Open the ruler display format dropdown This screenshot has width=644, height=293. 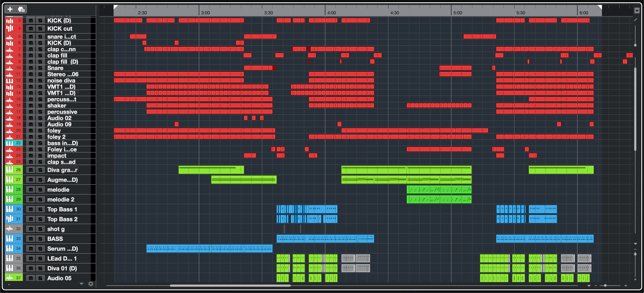(637, 11)
